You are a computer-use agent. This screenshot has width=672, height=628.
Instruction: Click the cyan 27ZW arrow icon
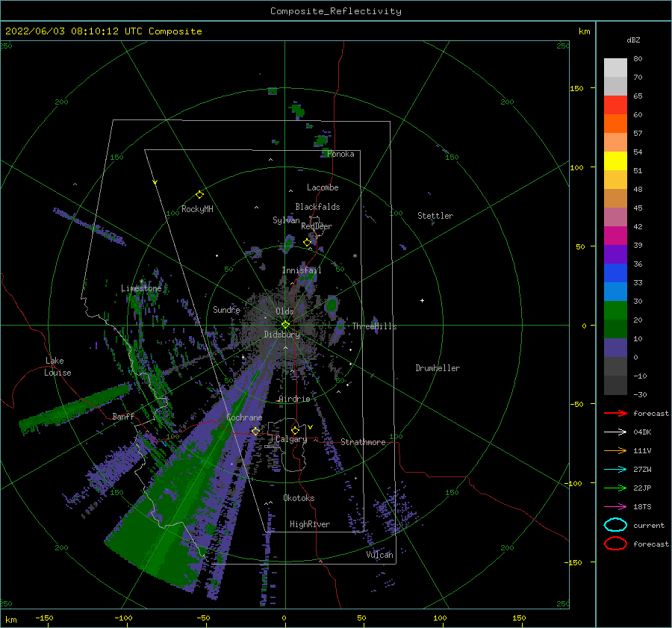615,470
